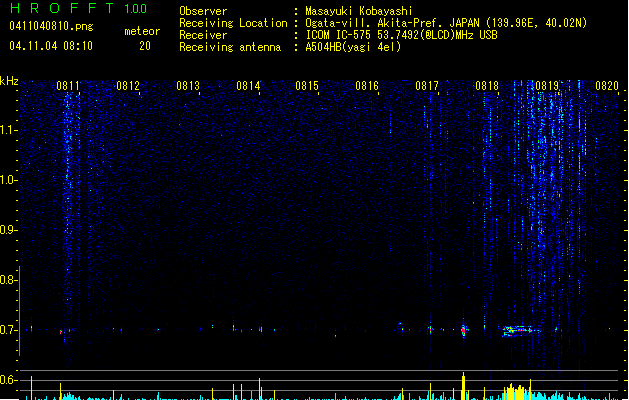
Task: Click the date 04.11.04 08:10
Action: pyautogui.click(x=51, y=46)
